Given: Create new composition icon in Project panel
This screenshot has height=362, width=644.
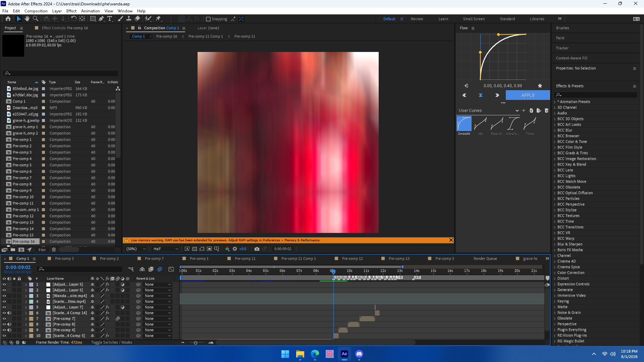Looking at the screenshot, I should coord(21,249).
